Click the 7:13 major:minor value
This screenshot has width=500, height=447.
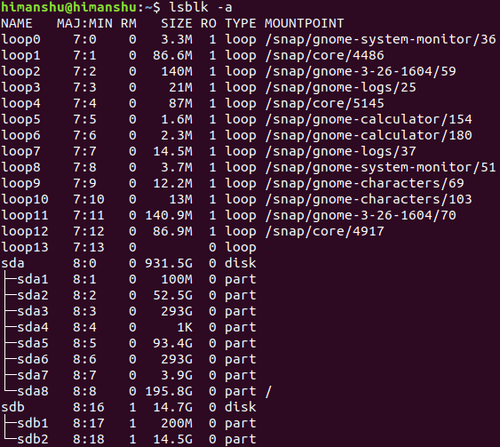pos(89,247)
